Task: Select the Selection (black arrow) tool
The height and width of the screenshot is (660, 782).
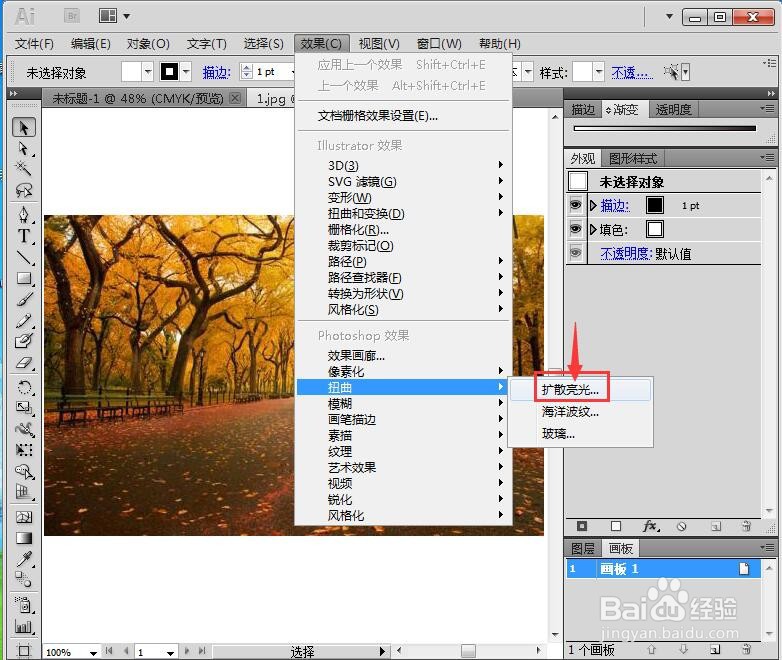Action: [24, 128]
